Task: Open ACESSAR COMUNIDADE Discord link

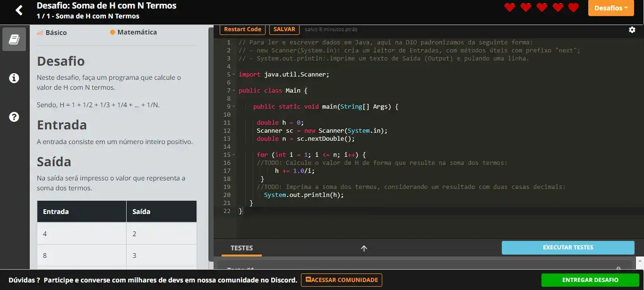Action: point(342,280)
